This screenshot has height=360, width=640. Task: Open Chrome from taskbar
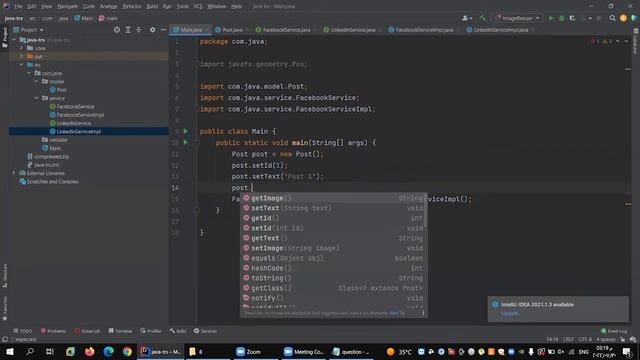tap(127, 351)
